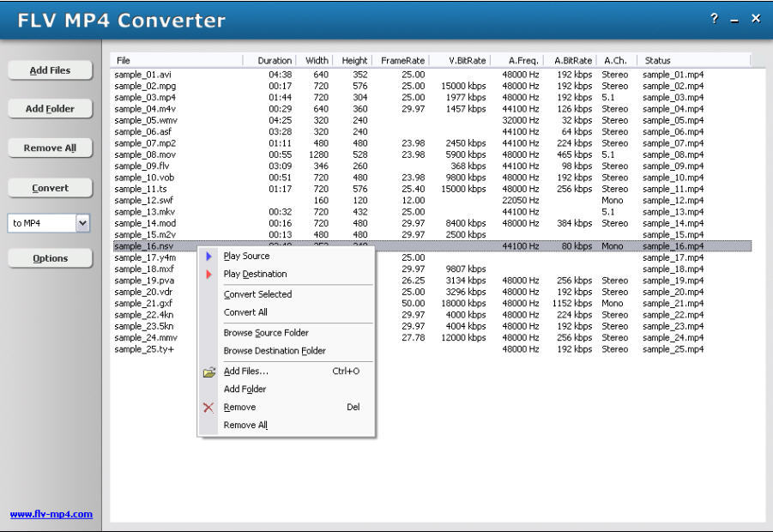Select the sample_01.avi file row
Image resolution: width=773 pixels, height=532 pixels.
(x=143, y=75)
